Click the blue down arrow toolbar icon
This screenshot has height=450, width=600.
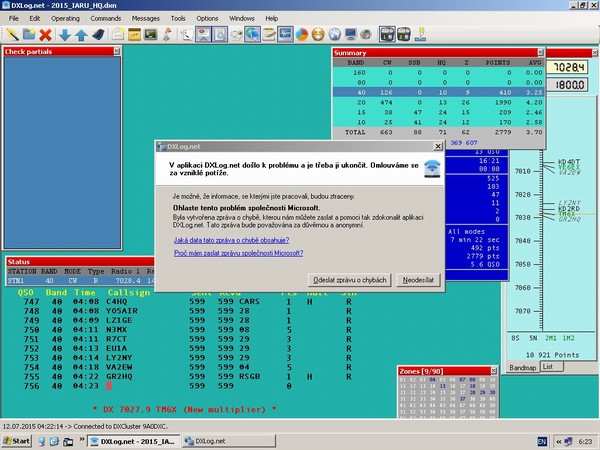pyautogui.click(x=64, y=34)
